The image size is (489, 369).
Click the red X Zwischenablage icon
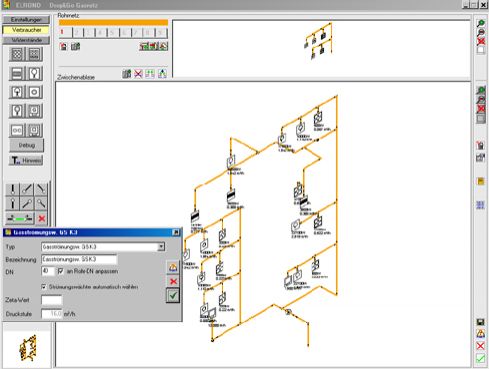coord(138,74)
